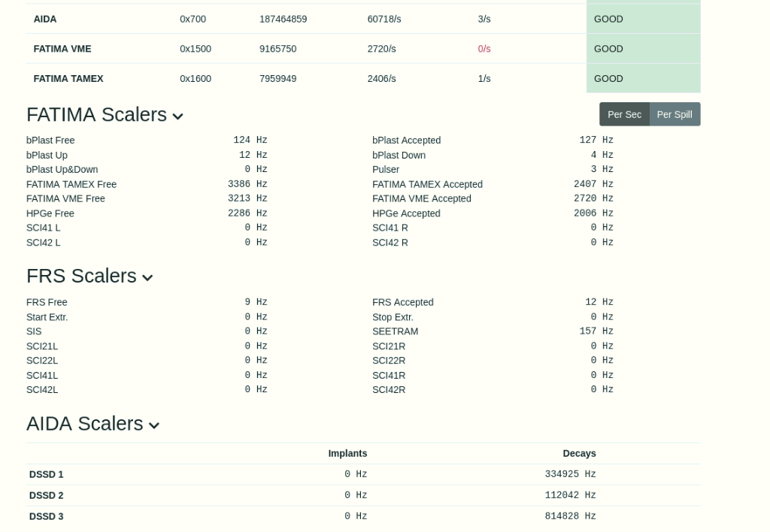770x532 pixels.
Task: Click the 7959949 count value
Action: pos(278,79)
